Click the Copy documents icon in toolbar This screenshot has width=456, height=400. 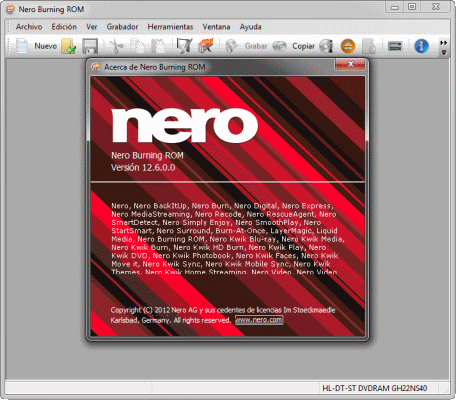[137, 46]
